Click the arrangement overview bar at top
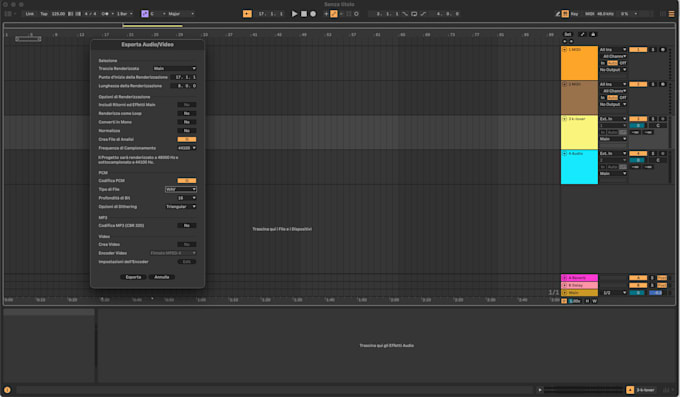This screenshot has height=397, width=680. coord(339,26)
